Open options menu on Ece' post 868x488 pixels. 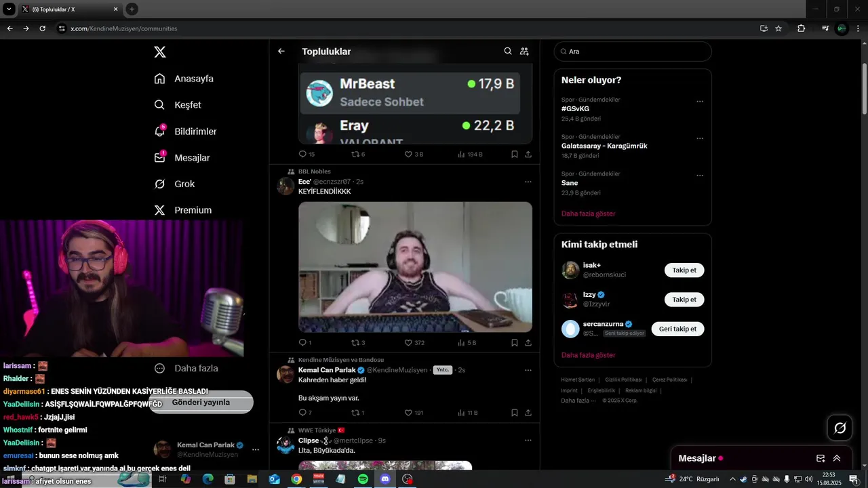(x=528, y=182)
